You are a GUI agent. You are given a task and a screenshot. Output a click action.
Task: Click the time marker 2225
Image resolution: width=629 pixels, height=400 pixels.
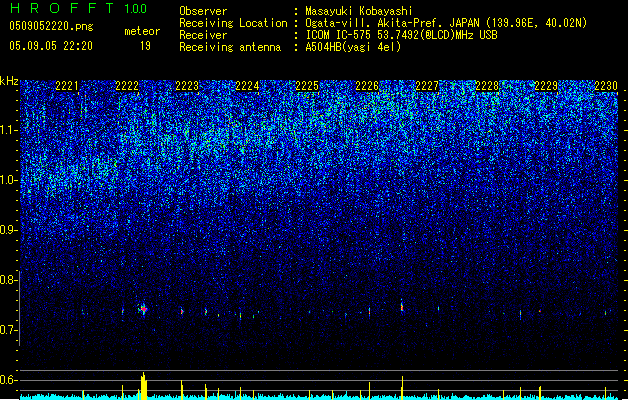point(307,86)
